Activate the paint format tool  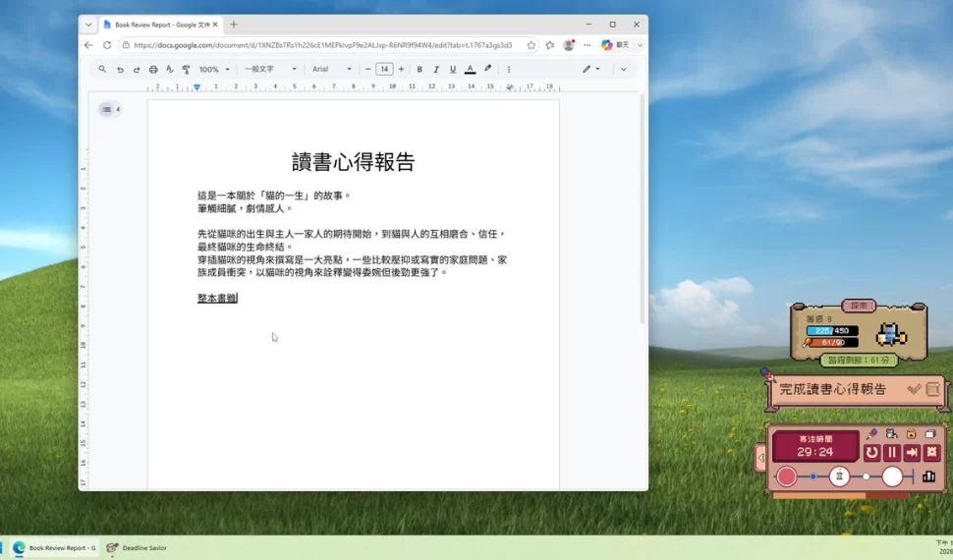[x=186, y=70]
